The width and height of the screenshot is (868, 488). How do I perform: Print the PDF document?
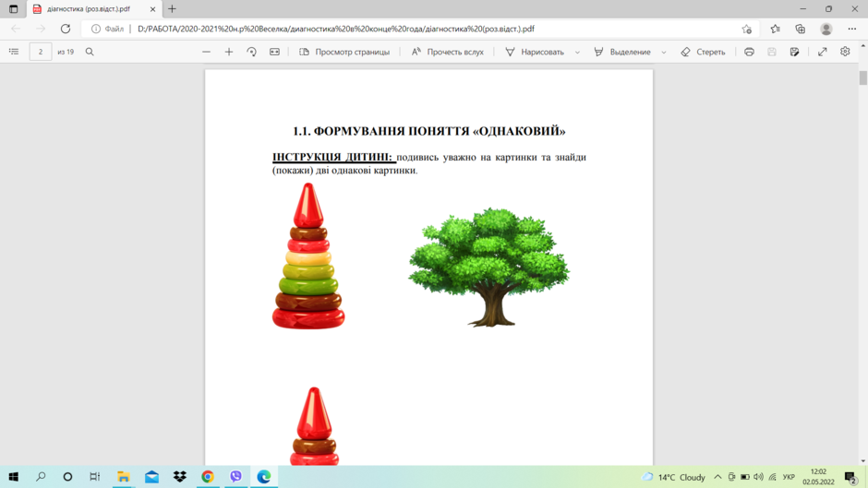pyautogui.click(x=749, y=52)
